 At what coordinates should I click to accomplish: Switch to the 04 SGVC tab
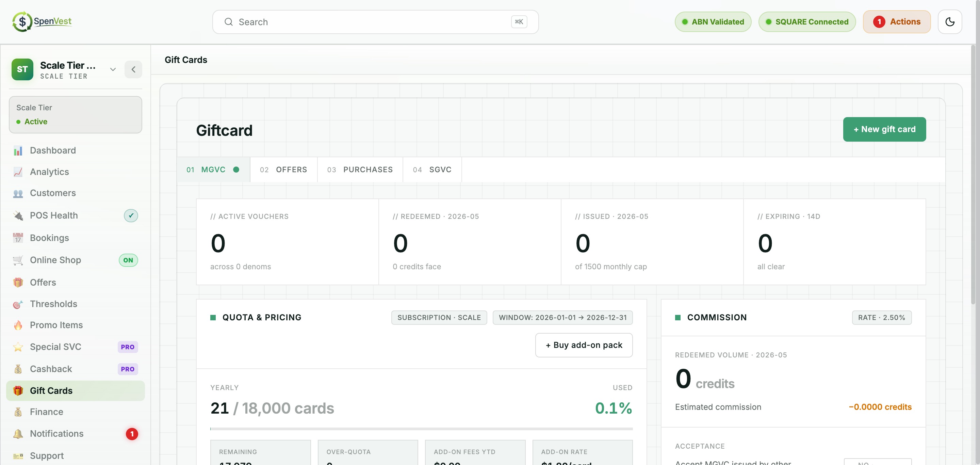tap(432, 170)
